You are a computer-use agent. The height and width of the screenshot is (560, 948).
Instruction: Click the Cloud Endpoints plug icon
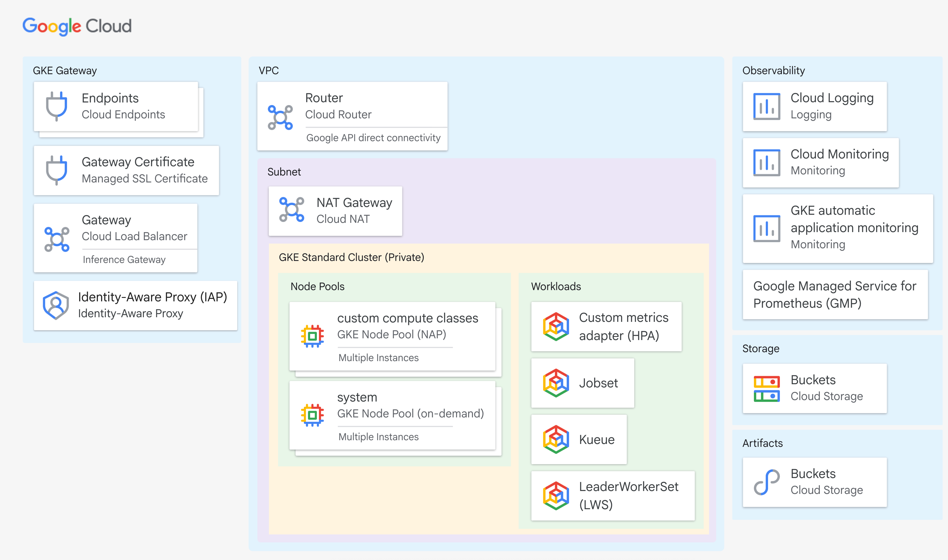pyautogui.click(x=57, y=106)
